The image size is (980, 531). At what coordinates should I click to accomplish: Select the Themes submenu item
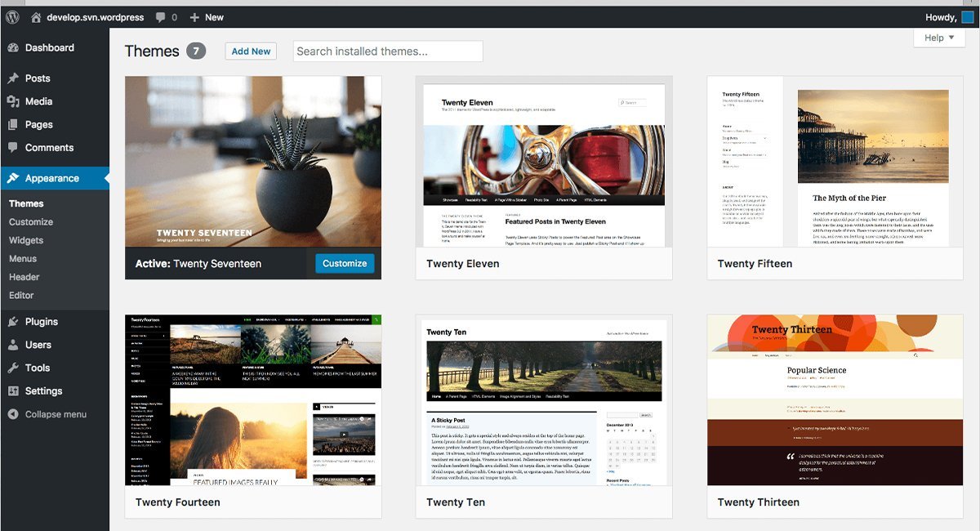pos(26,203)
